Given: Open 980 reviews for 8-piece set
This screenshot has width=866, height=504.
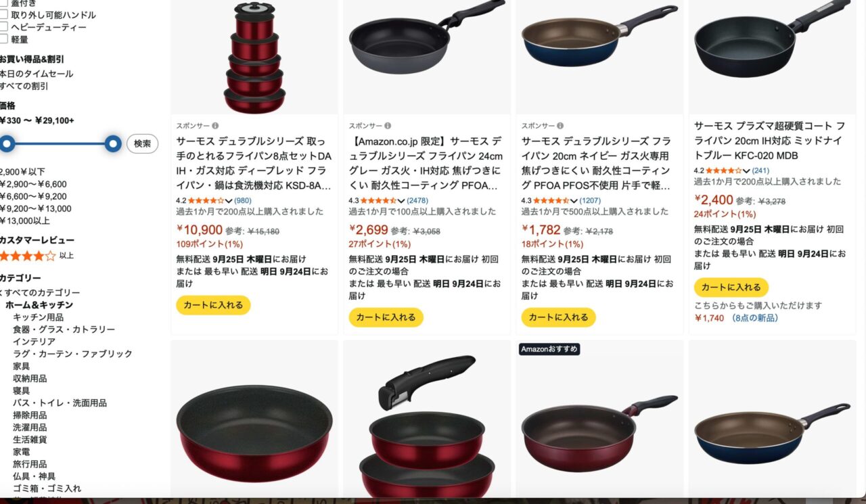Looking at the screenshot, I should 243,200.
